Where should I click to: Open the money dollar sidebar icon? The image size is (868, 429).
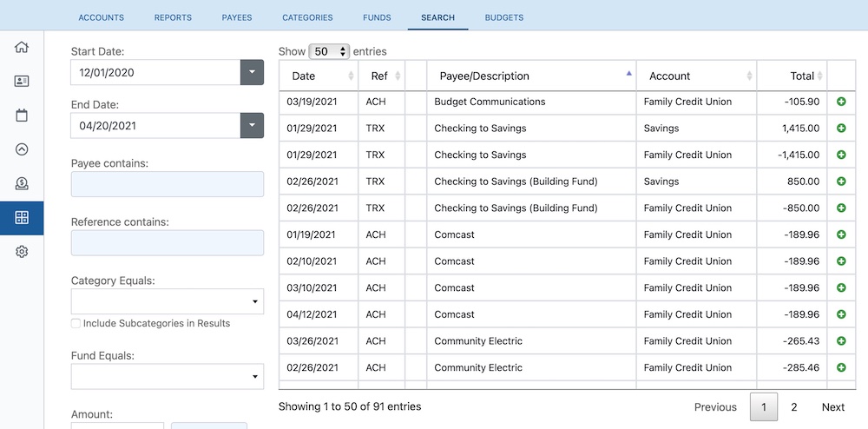click(22, 183)
